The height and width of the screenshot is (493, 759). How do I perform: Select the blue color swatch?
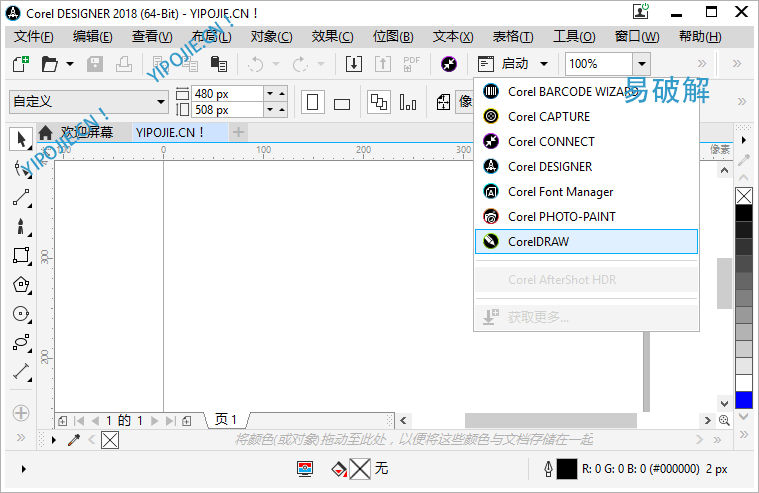tap(744, 401)
